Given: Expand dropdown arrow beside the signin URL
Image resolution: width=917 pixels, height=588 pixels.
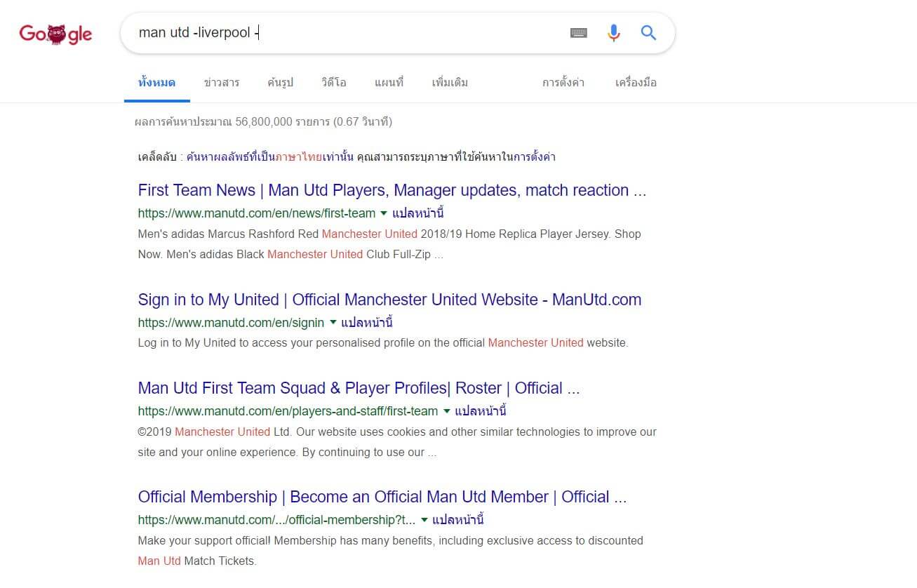Looking at the screenshot, I should pyautogui.click(x=333, y=323).
